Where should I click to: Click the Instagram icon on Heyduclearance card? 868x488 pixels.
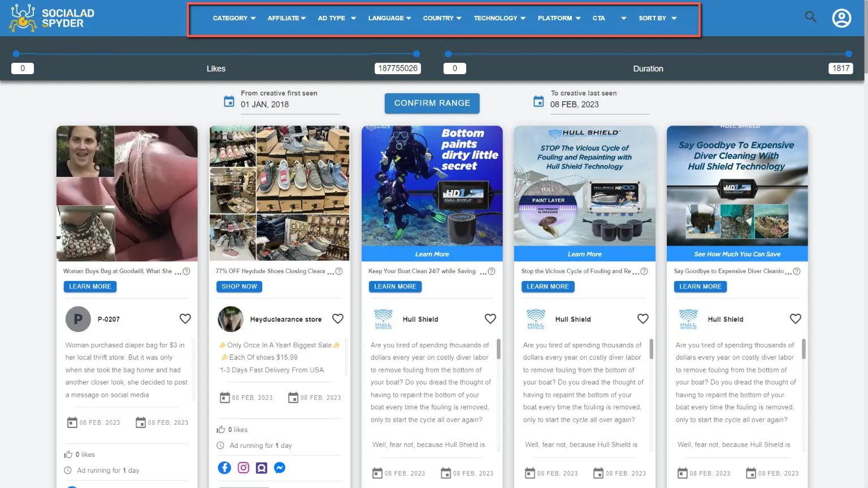click(x=243, y=468)
